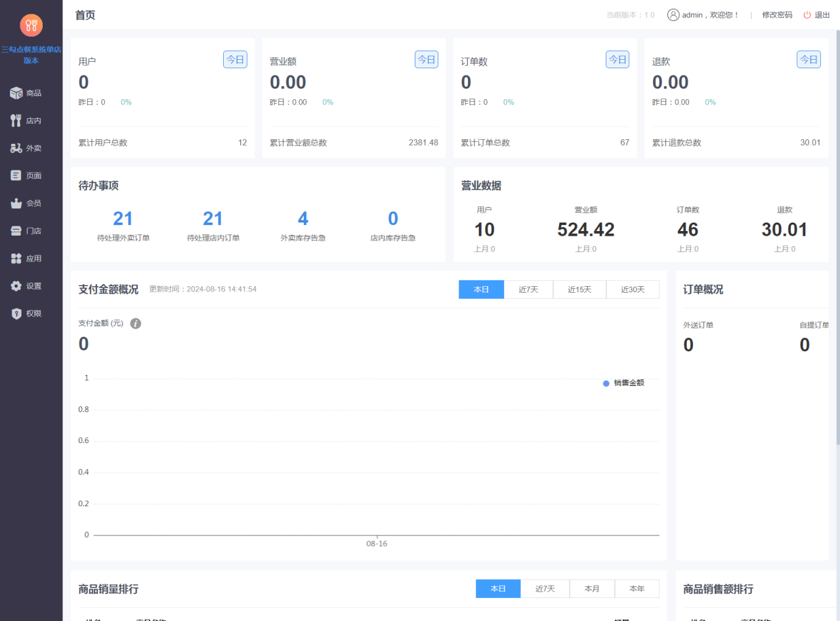This screenshot has height=621, width=840.
Task: Click the info icon beside 支付金额 (元)
Action: (136, 324)
